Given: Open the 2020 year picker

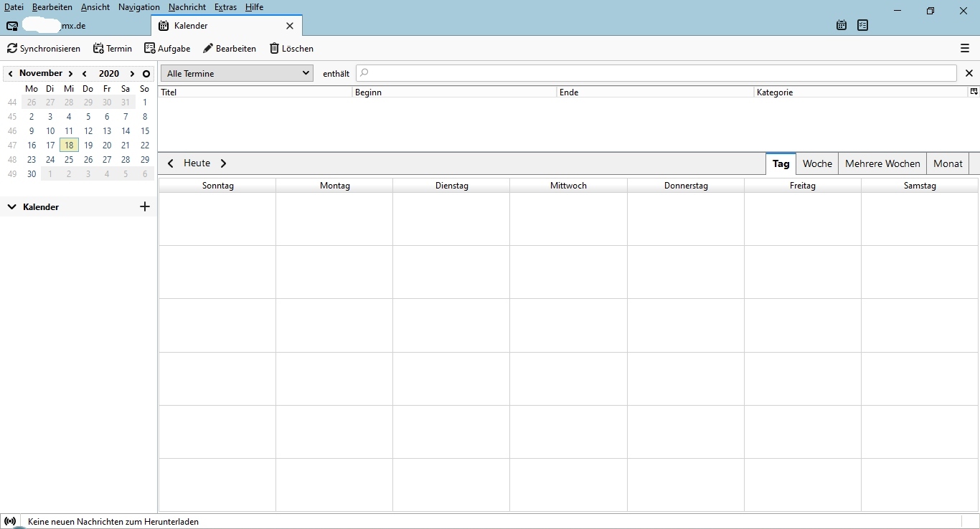Looking at the screenshot, I should pyautogui.click(x=109, y=73).
